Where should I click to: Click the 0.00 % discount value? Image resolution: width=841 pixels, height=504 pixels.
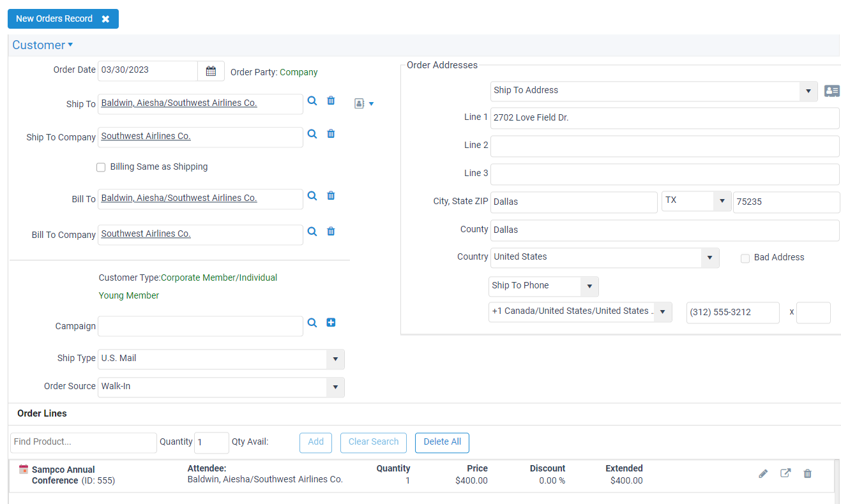[x=552, y=480]
